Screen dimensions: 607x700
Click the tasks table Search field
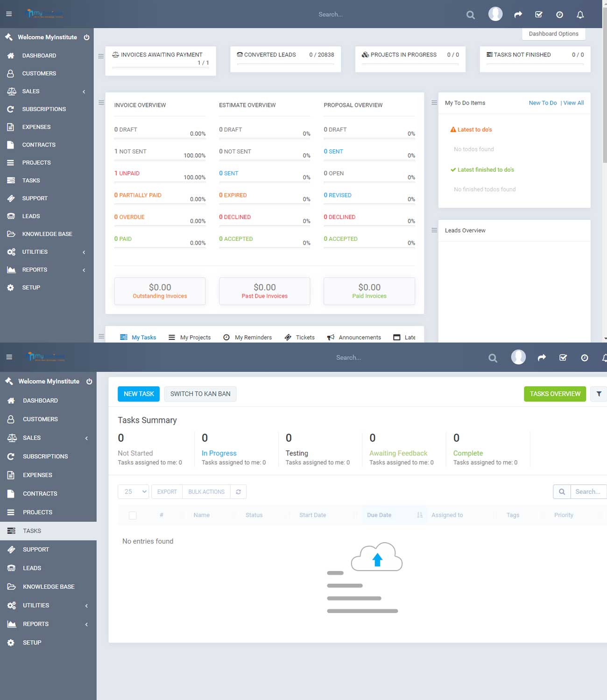(588, 492)
